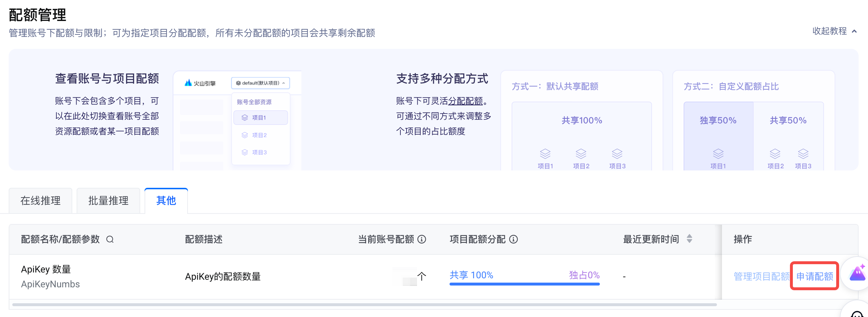Click the 分配配额 underlined link

tap(465, 101)
